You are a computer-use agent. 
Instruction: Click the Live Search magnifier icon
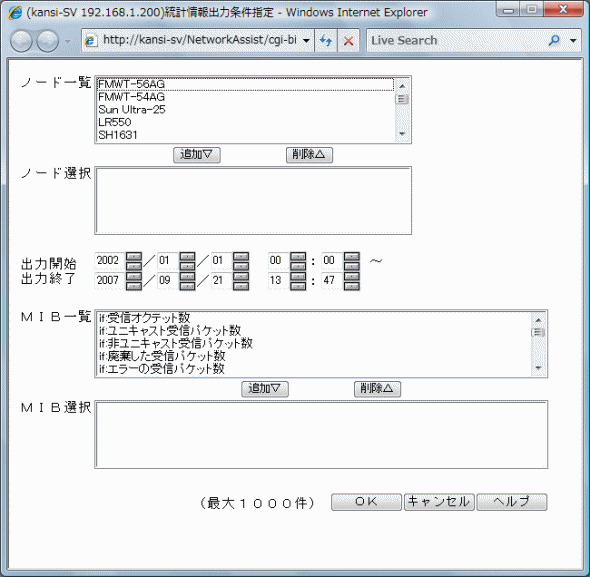[554, 40]
